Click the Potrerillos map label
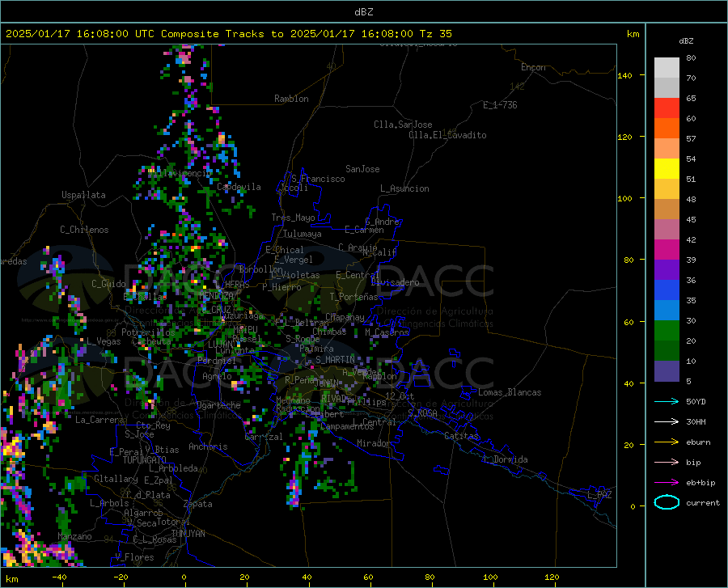Viewport: 728px width, 588px height. 148,332
